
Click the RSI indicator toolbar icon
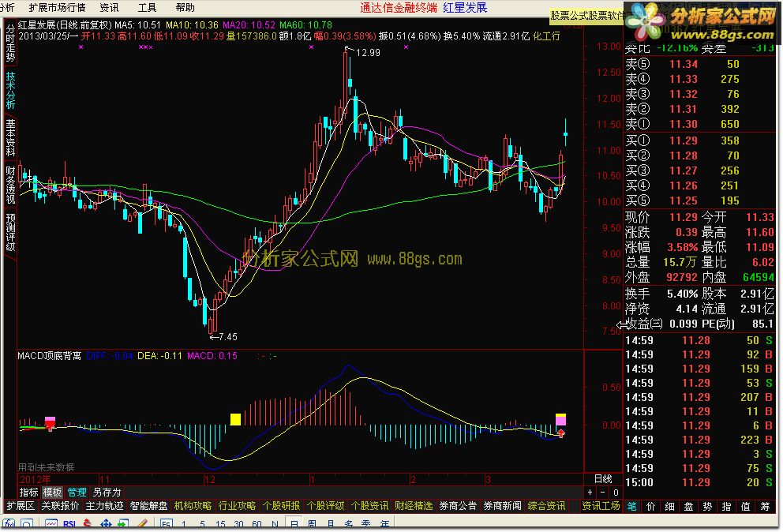pos(69,525)
